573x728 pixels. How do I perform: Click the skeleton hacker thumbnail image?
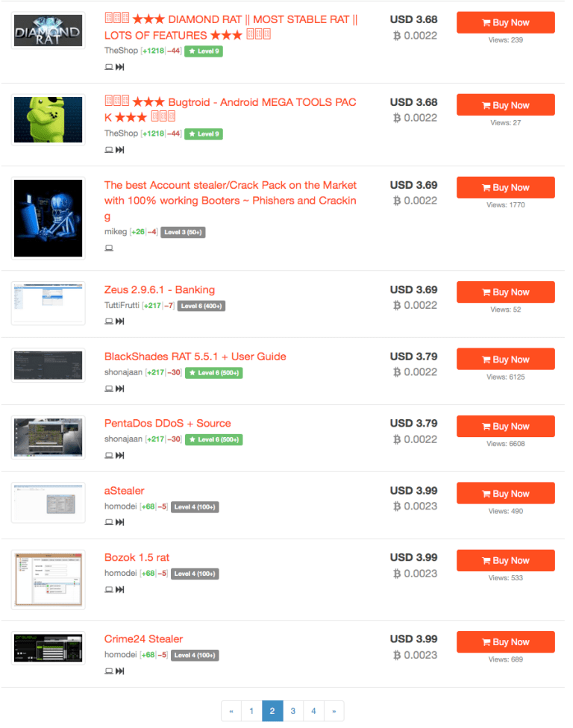48,219
